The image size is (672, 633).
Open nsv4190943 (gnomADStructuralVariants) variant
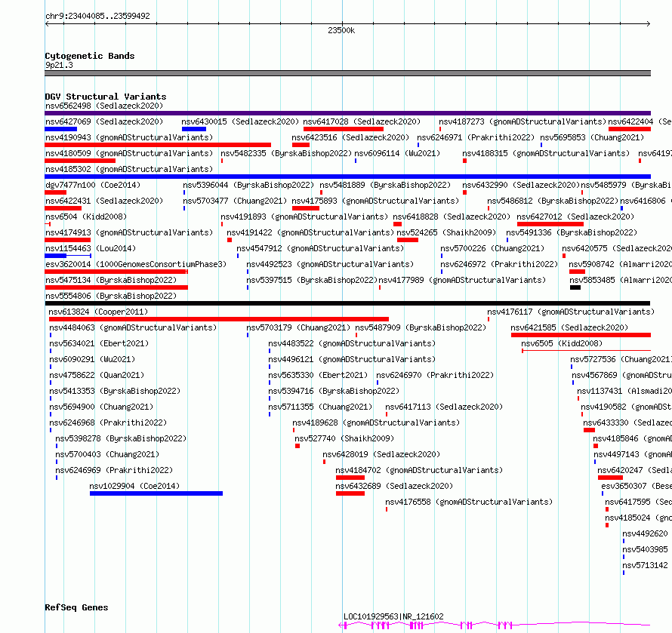(x=129, y=137)
